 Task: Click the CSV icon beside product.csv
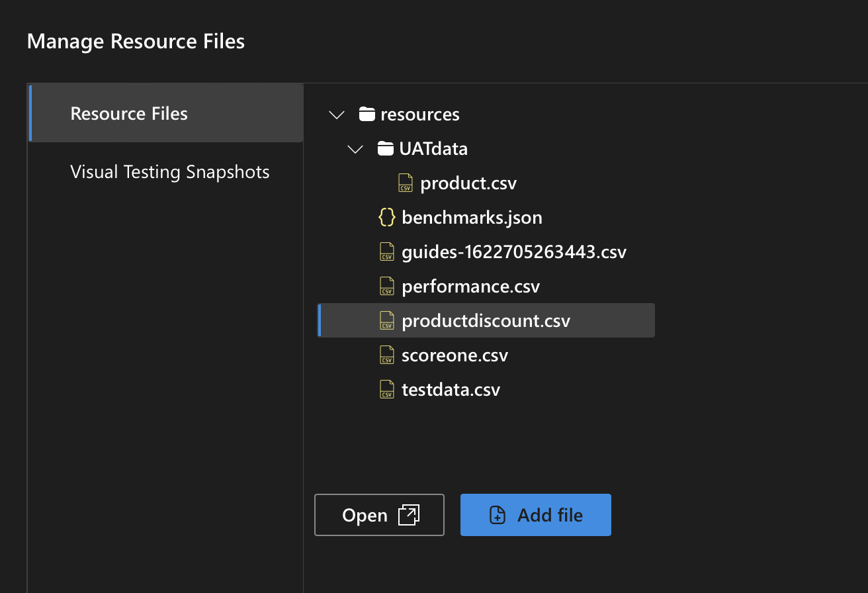[406, 183]
